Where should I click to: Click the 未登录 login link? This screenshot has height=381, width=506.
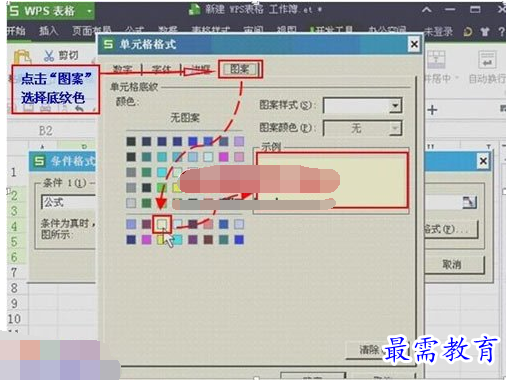[x=438, y=32]
